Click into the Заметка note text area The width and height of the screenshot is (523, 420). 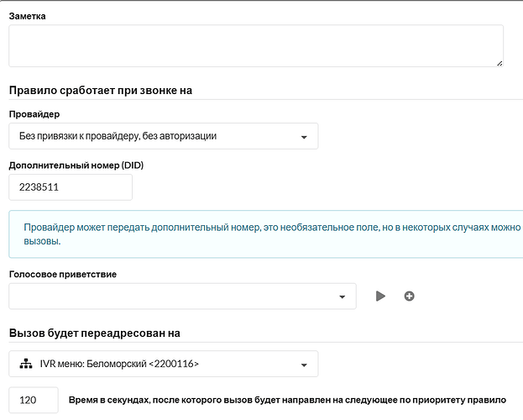coord(255,45)
